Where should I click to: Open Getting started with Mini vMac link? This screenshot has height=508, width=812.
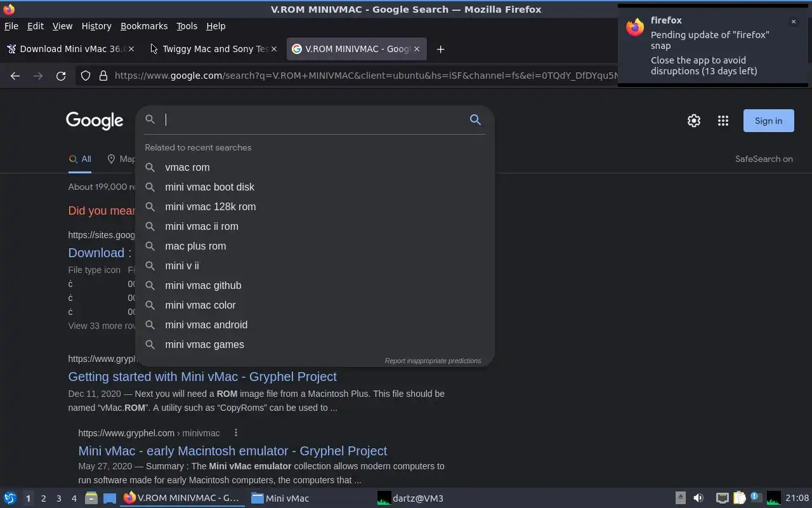pos(202,377)
